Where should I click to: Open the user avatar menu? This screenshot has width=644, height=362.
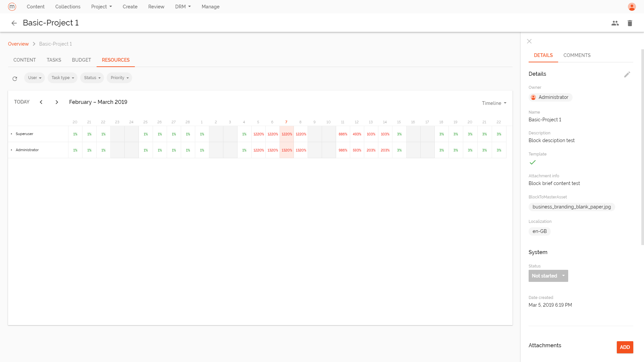pos(632,7)
